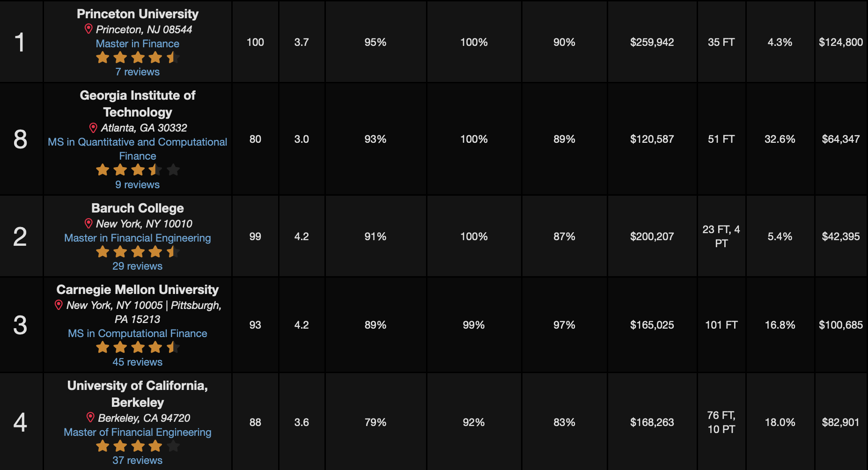Click the location pin beside Princeton, NJ 08544
868x470 pixels.
point(88,29)
